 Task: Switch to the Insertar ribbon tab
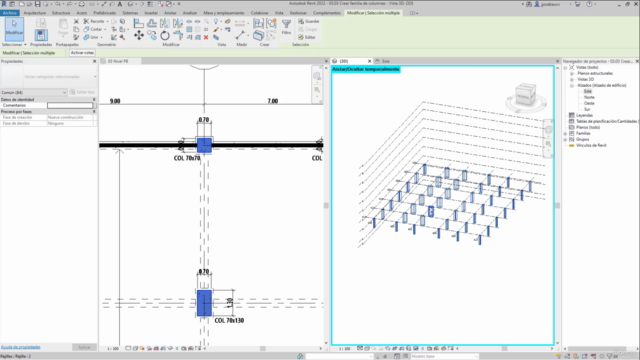(151, 13)
